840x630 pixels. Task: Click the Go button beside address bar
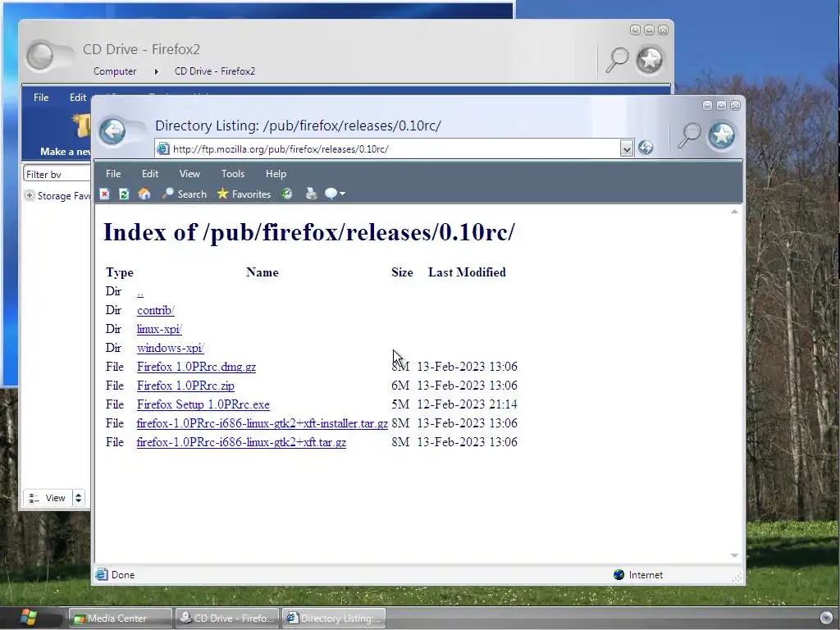[646, 148]
